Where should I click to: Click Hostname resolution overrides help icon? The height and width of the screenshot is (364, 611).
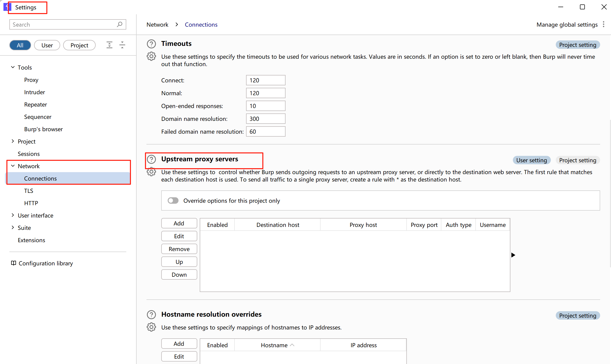[151, 315]
